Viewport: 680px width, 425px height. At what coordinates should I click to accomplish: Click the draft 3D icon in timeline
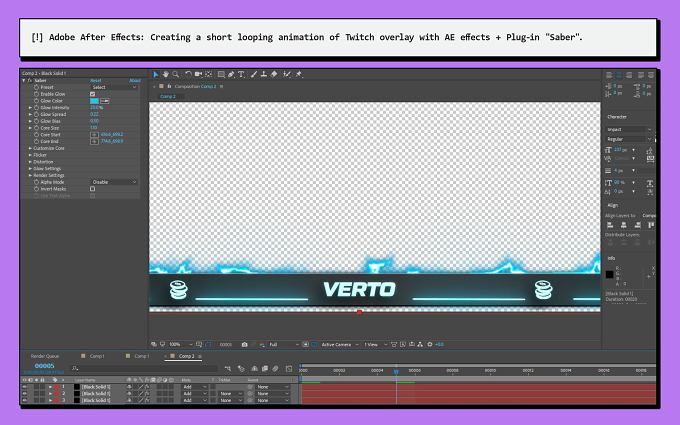click(x=241, y=369)
